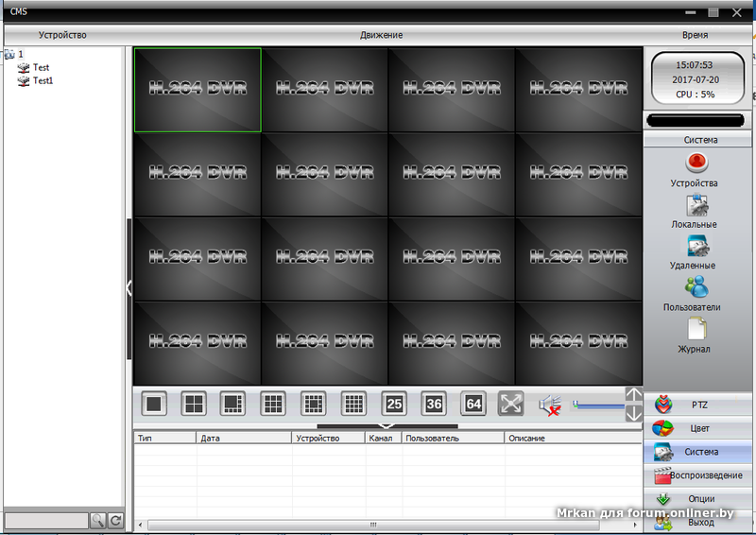Click the device search field

click(x=46, y=521)
